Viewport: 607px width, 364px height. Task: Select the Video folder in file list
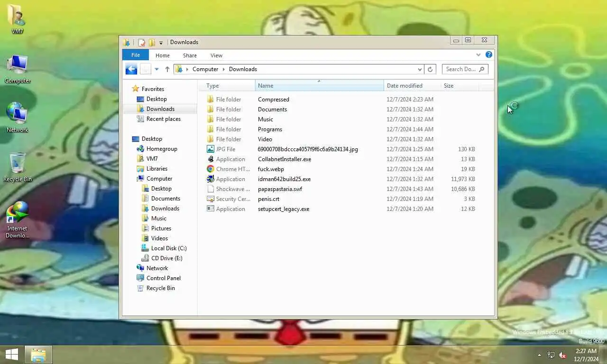click(x=265, y=139)
